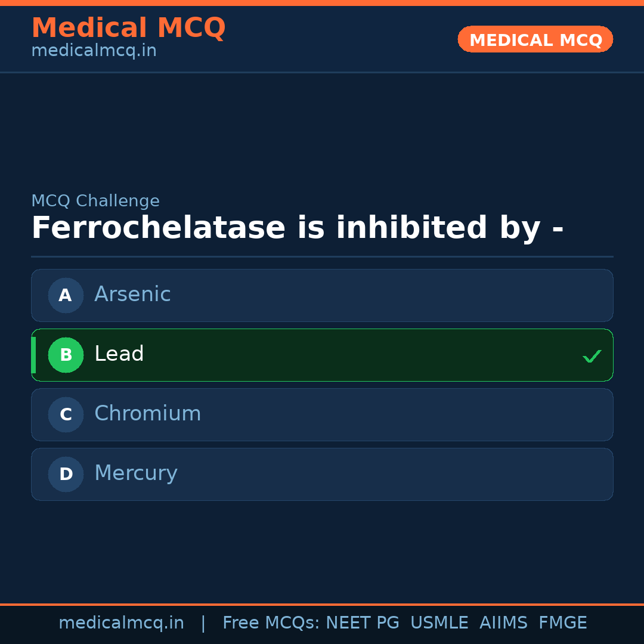Click the letter A circle icon
The width and height of the screenshot is (644, 644).
[66, 295]
